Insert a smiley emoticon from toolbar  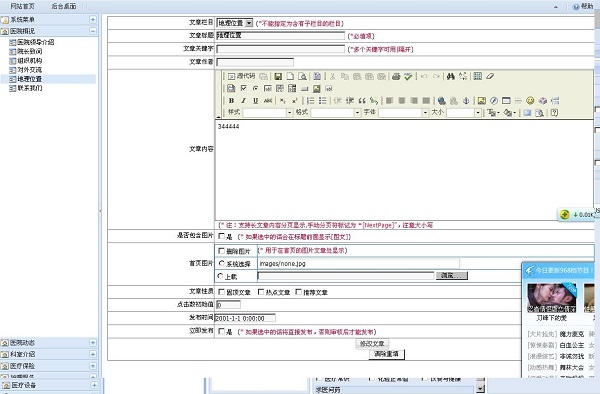pyautogui.click(x=530, y=101)
